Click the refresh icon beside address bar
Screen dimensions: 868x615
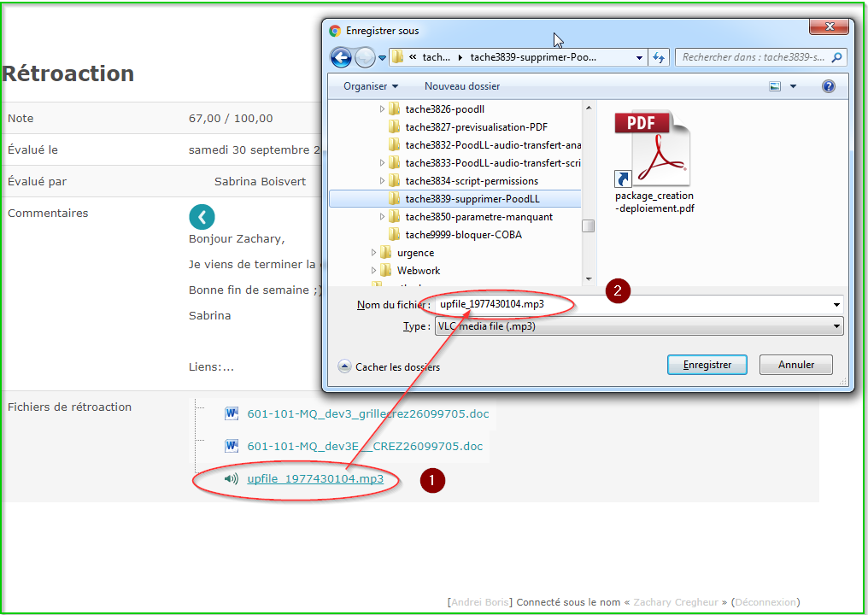(659, 57)
